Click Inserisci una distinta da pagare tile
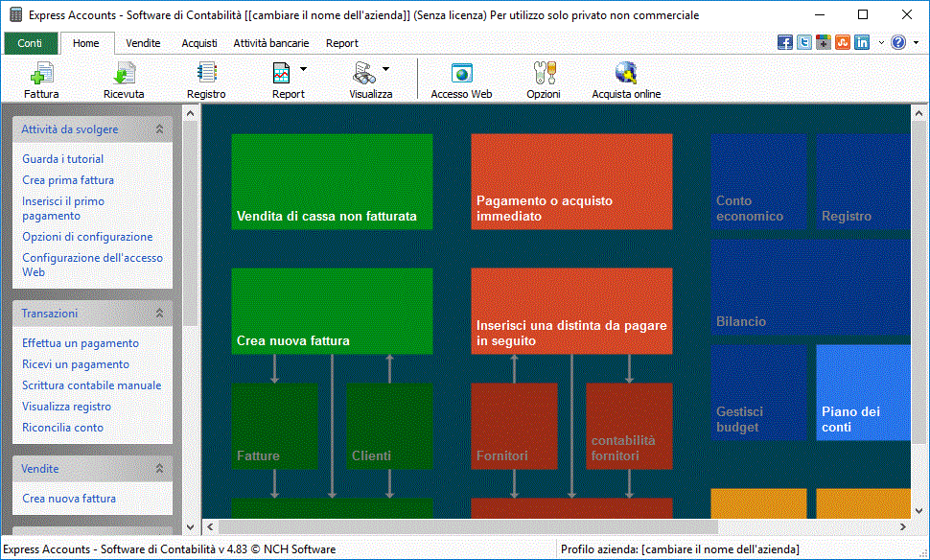Viewport: 930px width, 560px height. coord(571,312)
